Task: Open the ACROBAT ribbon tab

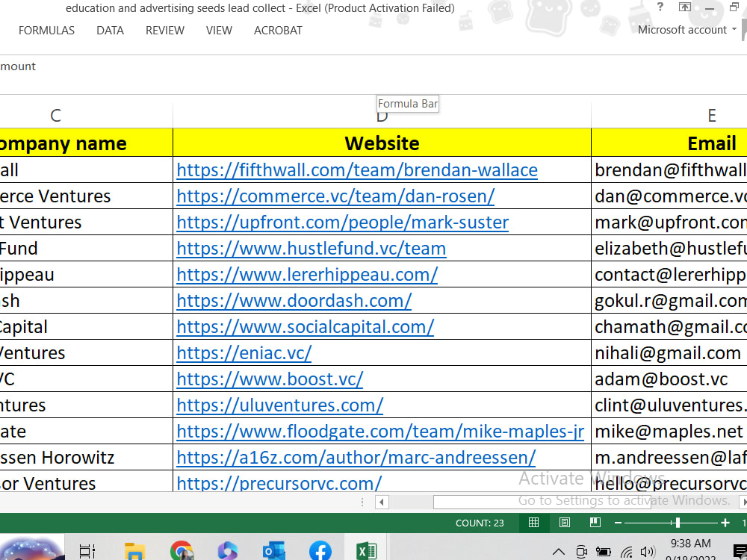Action: pos(278,31)
